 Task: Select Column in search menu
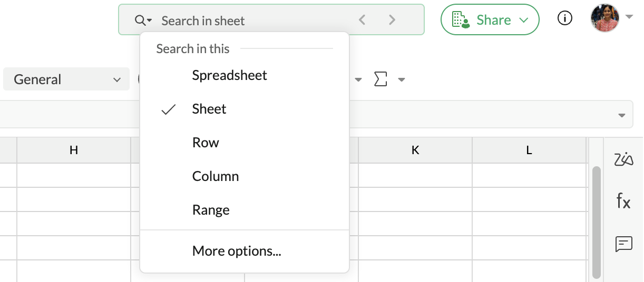click(x=216, y=176)
